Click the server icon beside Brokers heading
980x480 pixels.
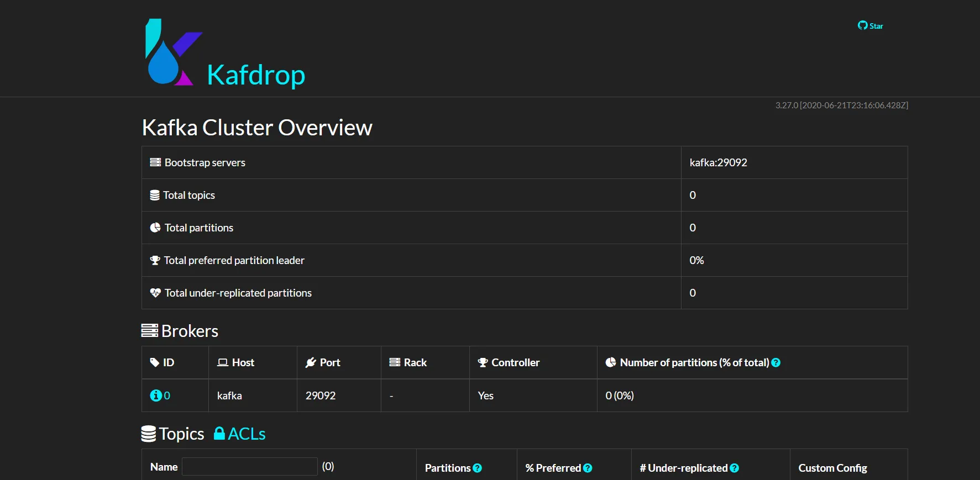(150, 330)
